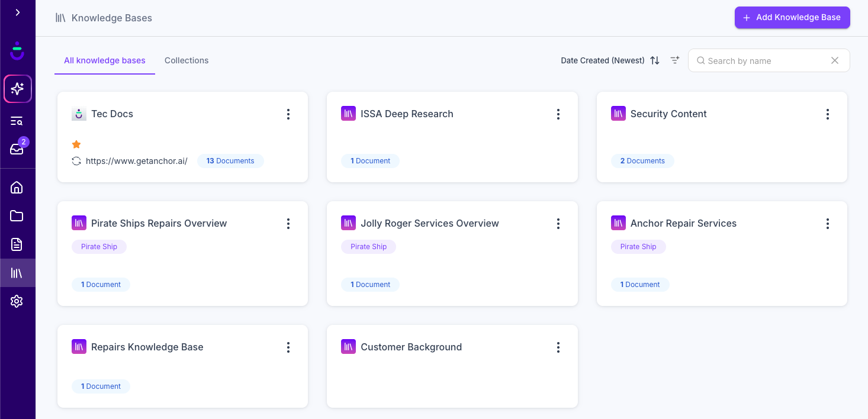Switch to the Collections tab

(x=187, y=60)
